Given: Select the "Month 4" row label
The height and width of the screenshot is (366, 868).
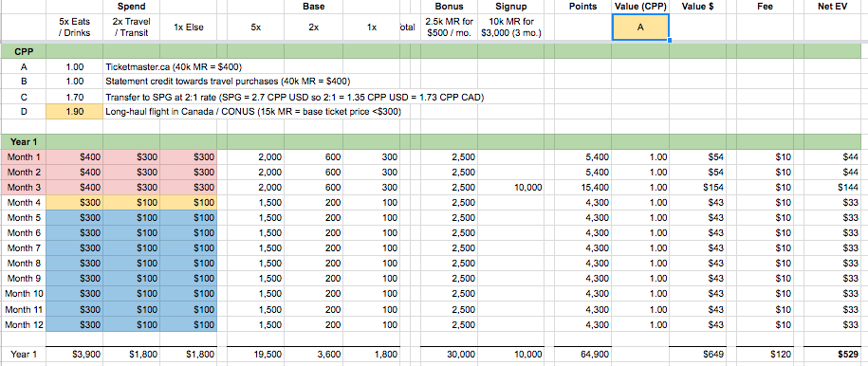Looking at the screenshot, I should pos(24,203).
